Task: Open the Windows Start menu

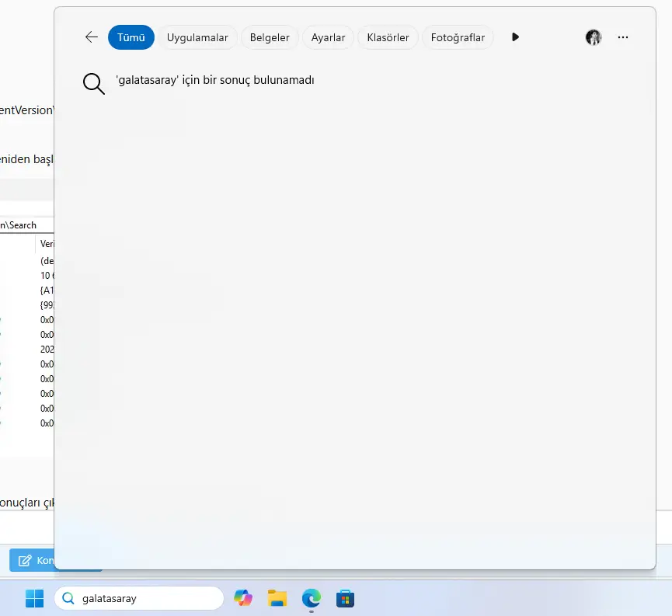Action: [34, 598]
